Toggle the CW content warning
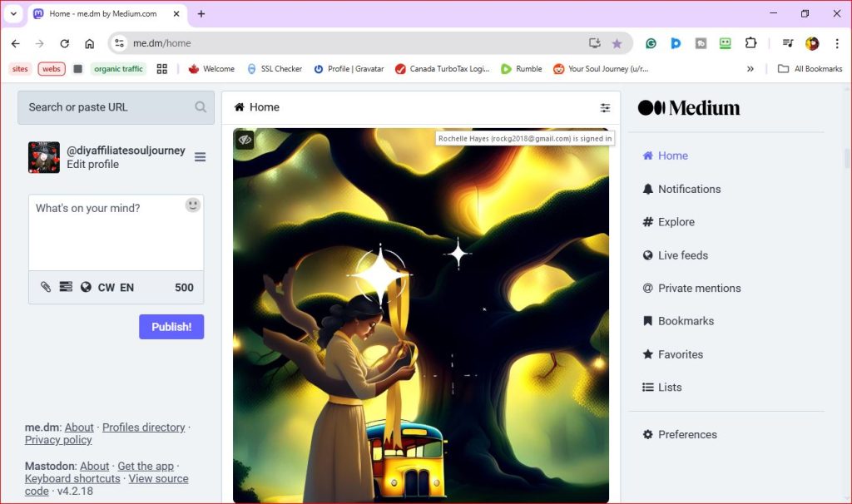852x504 pixels. (106, 287)
